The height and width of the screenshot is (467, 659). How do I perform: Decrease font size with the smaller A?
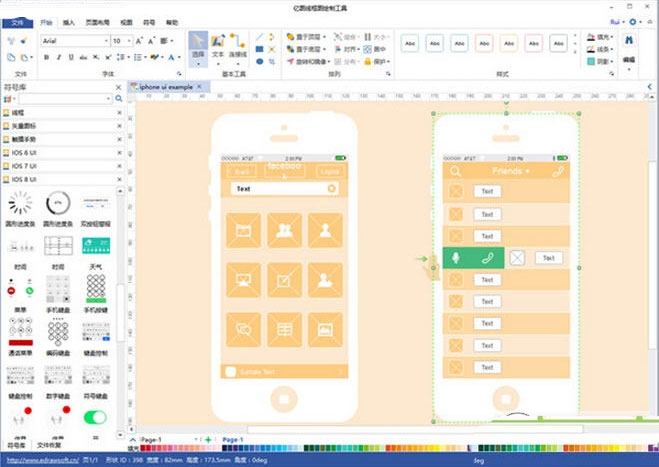(151, 41)
